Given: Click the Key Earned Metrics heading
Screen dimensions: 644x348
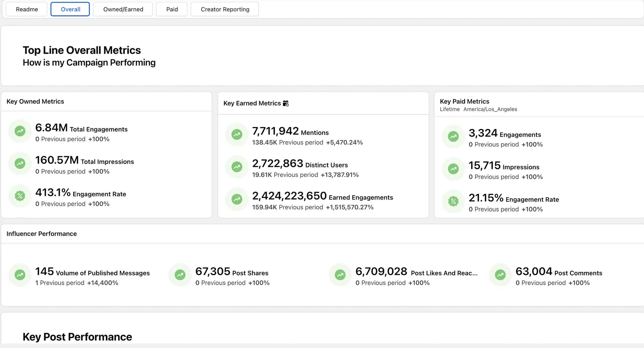Looking at the screenshot, I should (252, 103).
